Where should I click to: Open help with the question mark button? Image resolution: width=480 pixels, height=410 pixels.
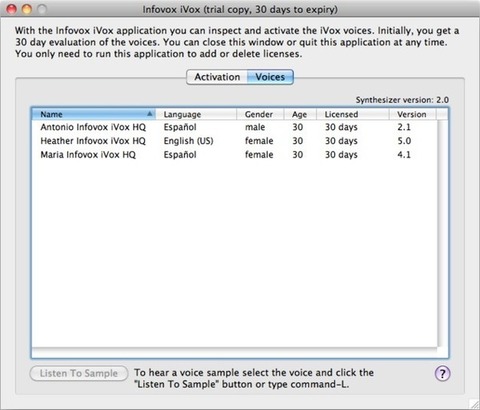(x=442, y=373)
